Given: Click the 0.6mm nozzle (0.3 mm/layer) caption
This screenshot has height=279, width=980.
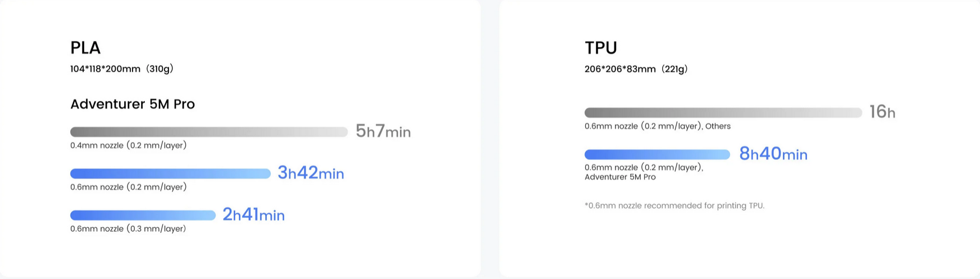Looking at the screenshot, I should (128, 228).
